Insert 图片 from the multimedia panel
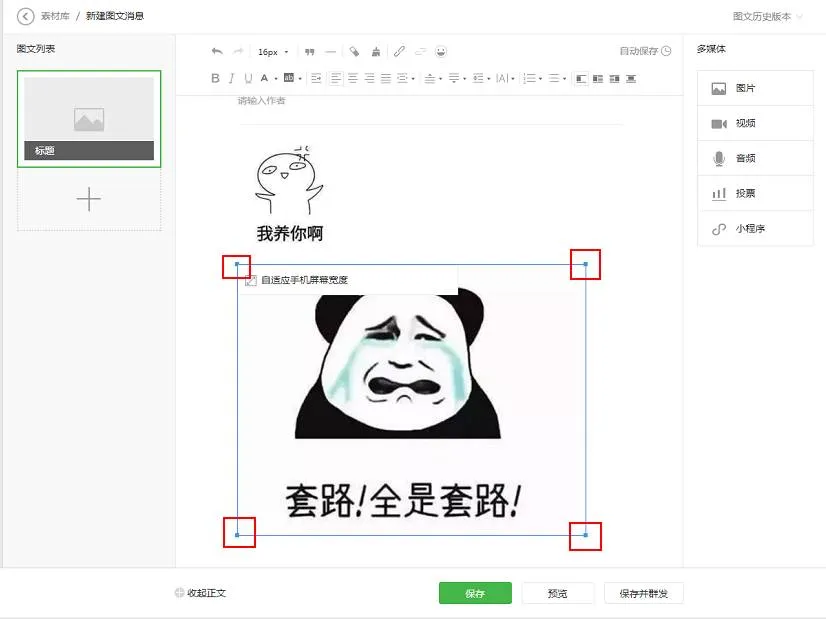The width and height of the screenshot is (826, 619). coord(755,88)
